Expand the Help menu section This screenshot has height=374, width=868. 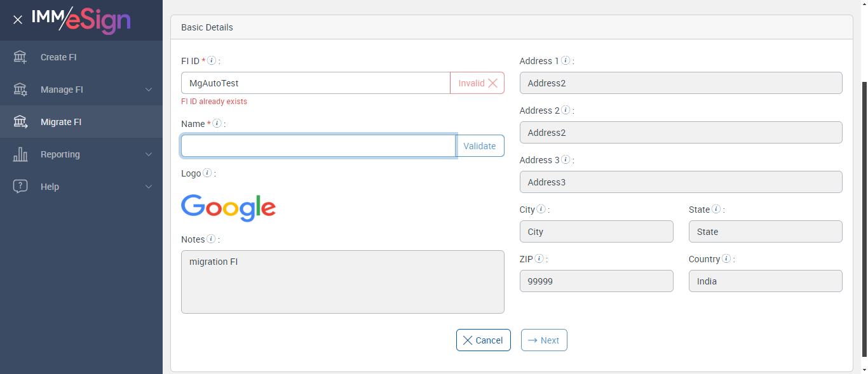click(149, 187)
